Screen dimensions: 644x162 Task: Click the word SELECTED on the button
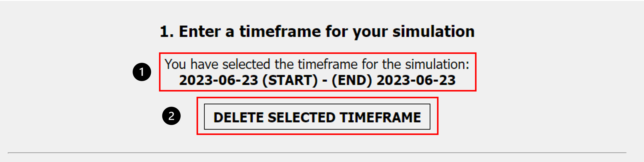(x=301, y=117)
